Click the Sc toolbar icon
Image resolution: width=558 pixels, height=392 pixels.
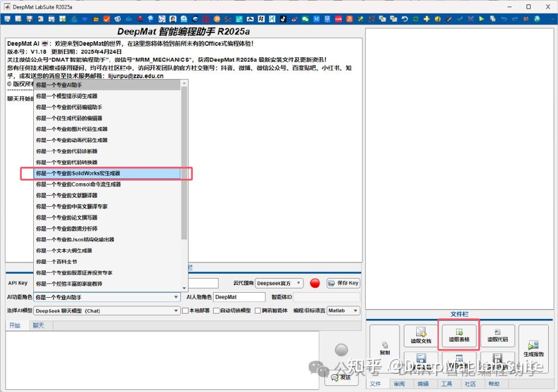pyautogui.click(x=228, y=19)
